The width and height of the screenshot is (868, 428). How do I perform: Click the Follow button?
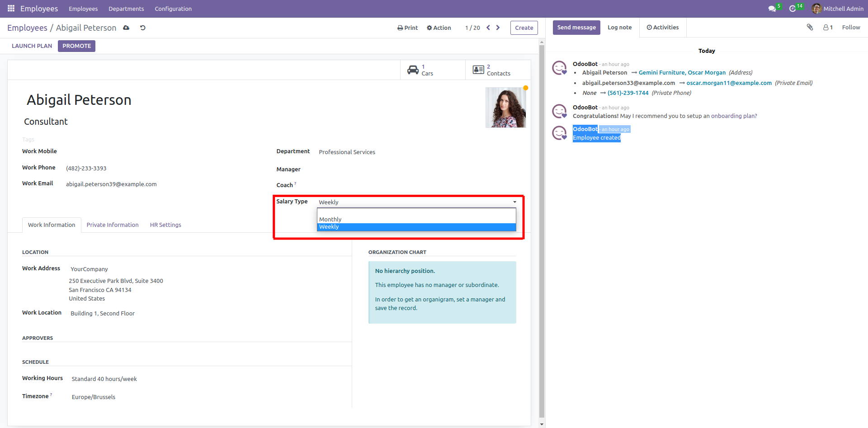coord(851,27)
